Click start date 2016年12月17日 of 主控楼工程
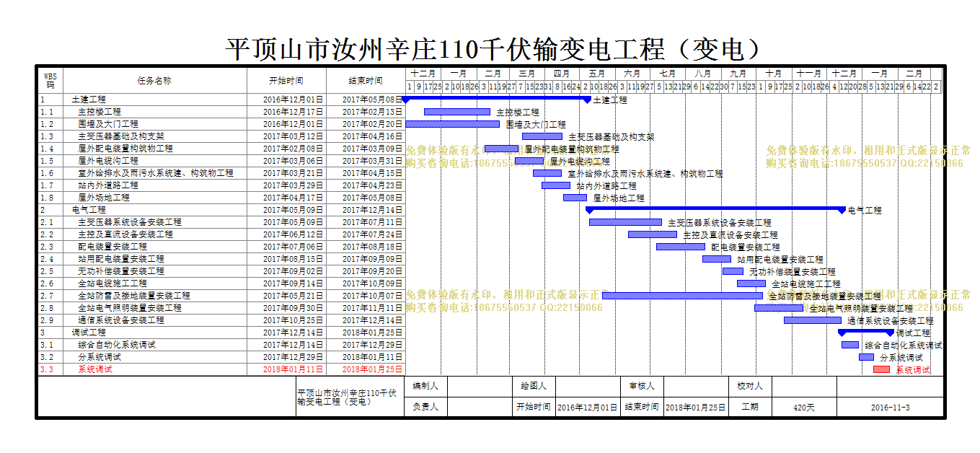 point(293,112)
